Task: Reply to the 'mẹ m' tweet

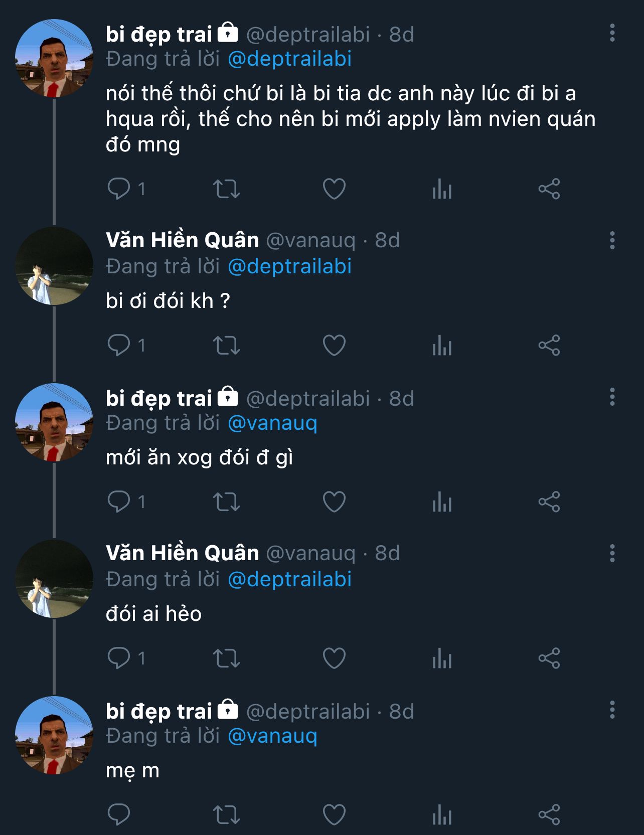Action: point(119,815)
